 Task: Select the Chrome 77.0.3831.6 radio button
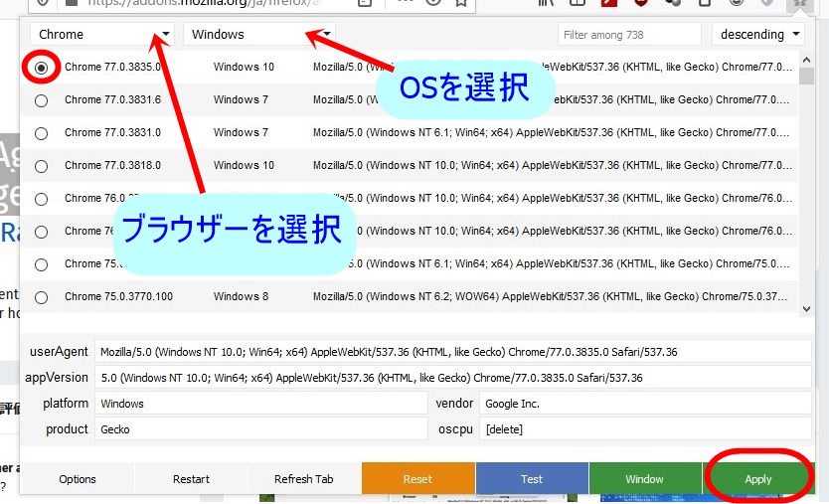[41, 100]
